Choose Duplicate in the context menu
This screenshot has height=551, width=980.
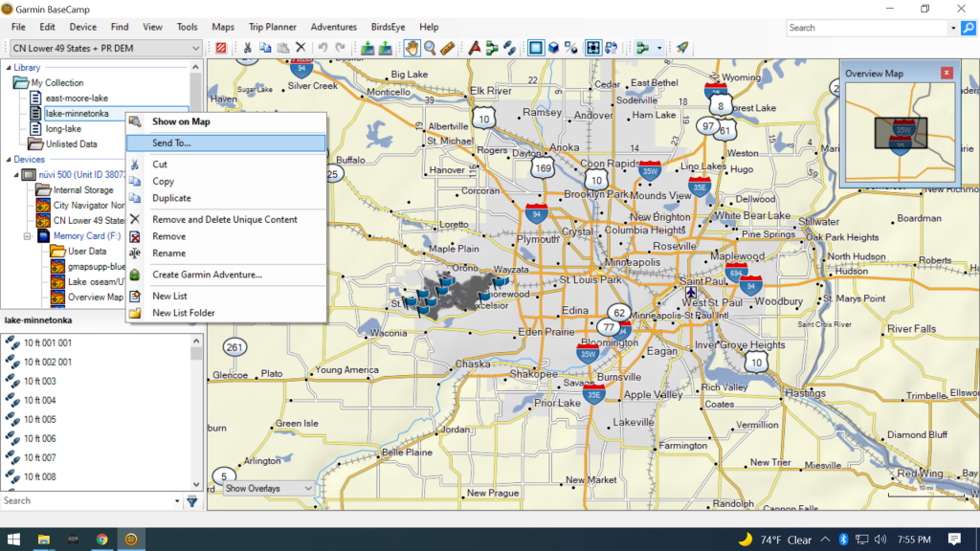click(x=226, y=198)
